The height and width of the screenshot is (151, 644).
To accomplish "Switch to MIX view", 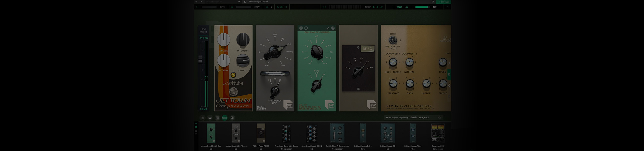I will pos(406,7).
